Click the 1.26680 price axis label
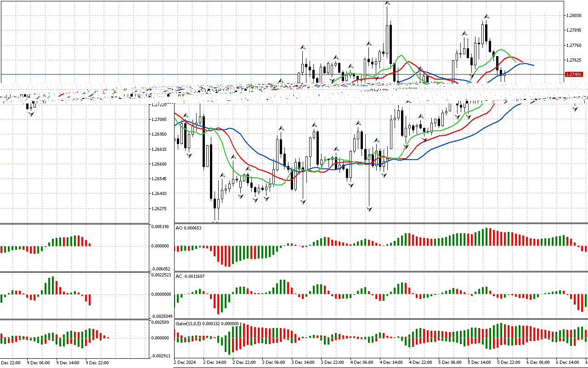The width and height of the screenshot is (588, 368). pos(158,164)
